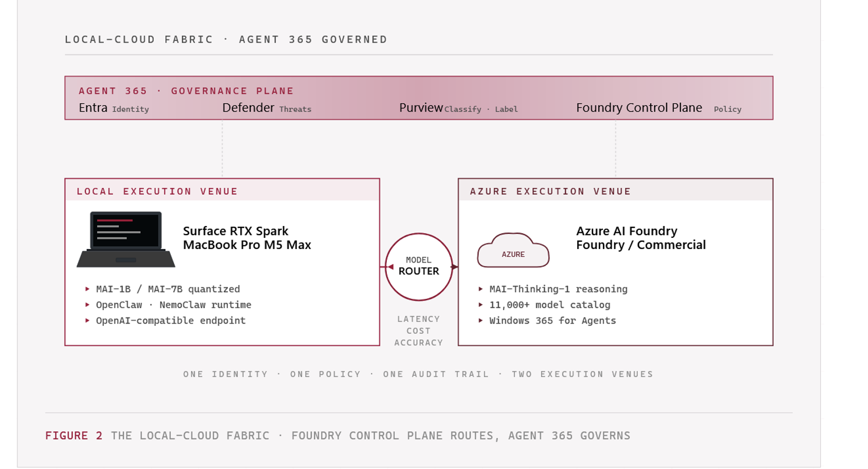Image resolution: width=868 pixels, height=469 pixels.
Task: Select the Model Router circle
Action: pos(419,266)
